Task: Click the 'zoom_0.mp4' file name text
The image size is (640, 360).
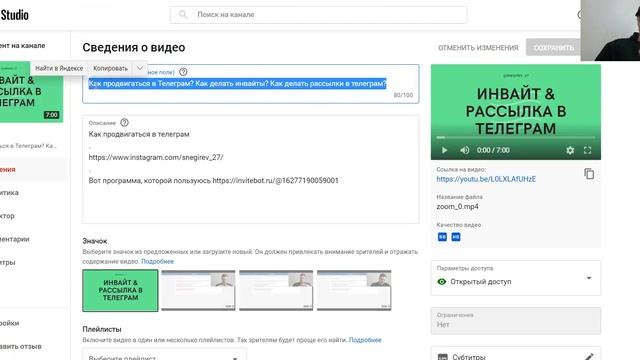Action: [458, 207]
